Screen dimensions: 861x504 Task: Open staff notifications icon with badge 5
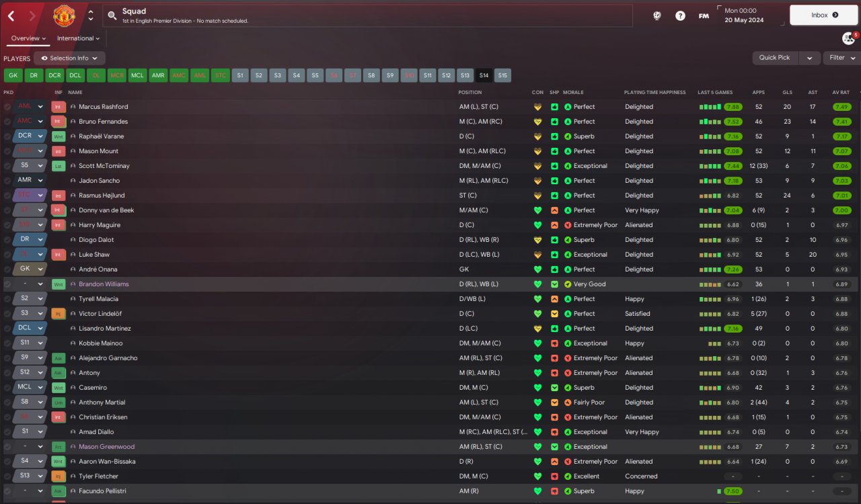(849, 38)
